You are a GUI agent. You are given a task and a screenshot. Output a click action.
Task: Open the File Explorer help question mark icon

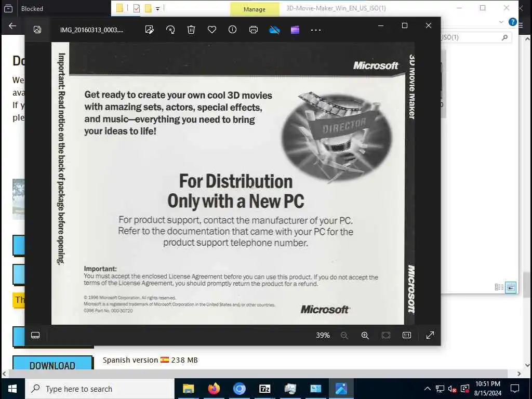(513, 22)
